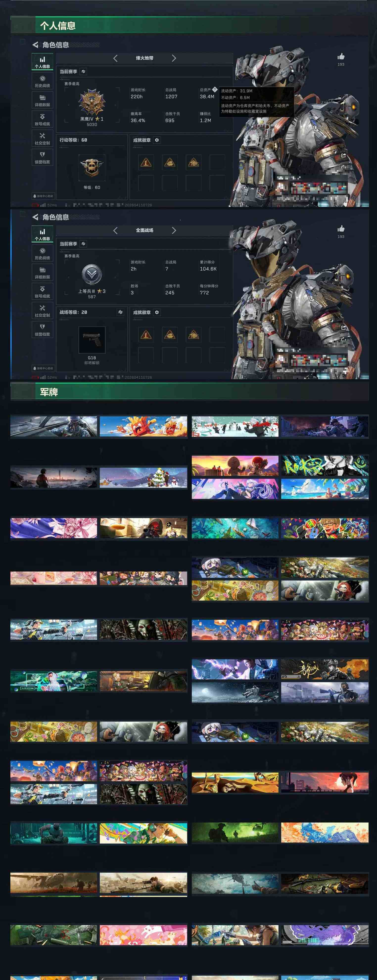The image size is (377, 980).
Task: Click the skull emblem under 行动等级: 60
Action: (x=92, y=168)
